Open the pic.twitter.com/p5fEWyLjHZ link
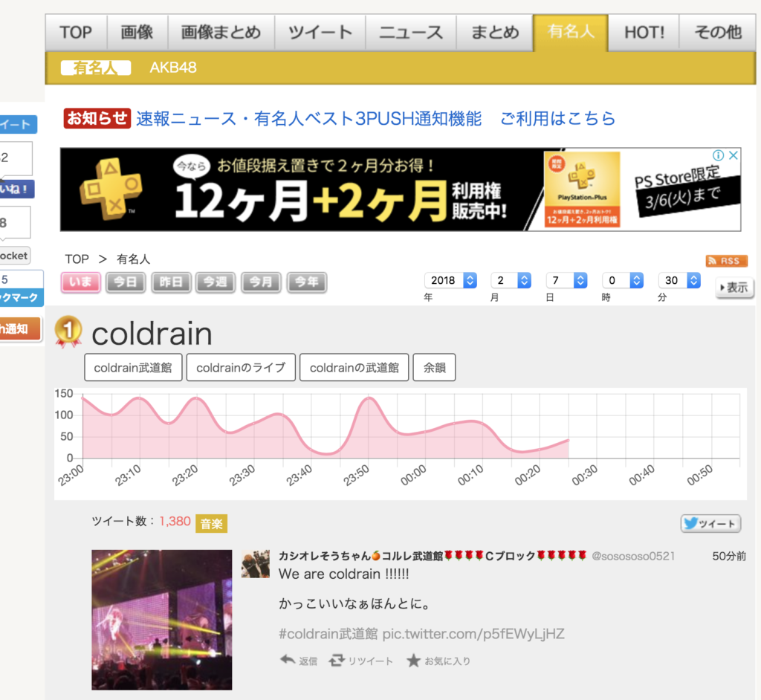761x700 pixels. point(473,634)
